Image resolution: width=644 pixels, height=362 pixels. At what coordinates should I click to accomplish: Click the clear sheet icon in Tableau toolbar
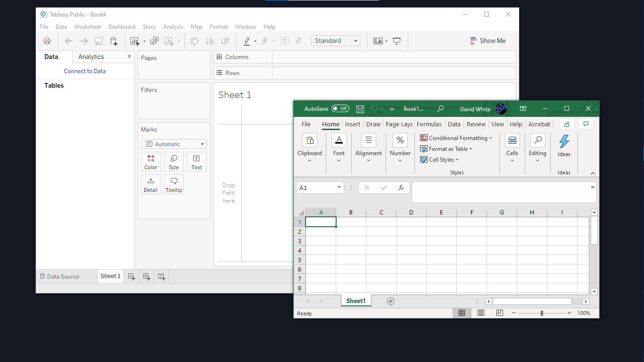coord(169,41)
